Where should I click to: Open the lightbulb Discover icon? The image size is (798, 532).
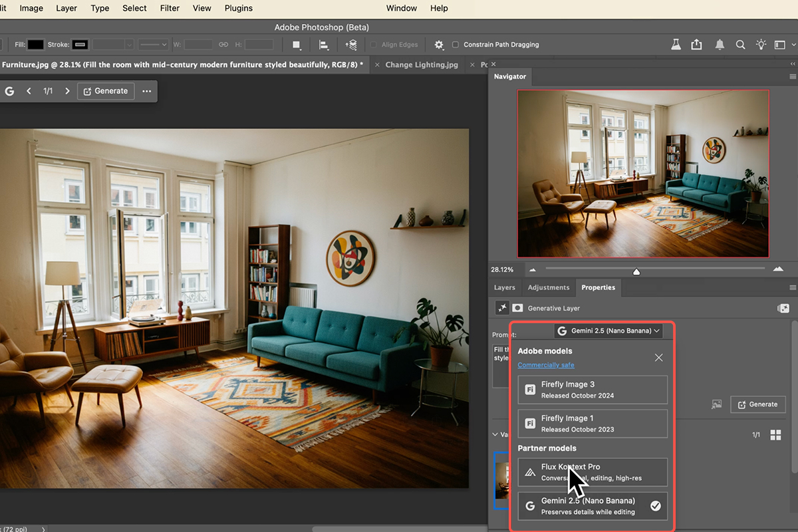(761, 45)
